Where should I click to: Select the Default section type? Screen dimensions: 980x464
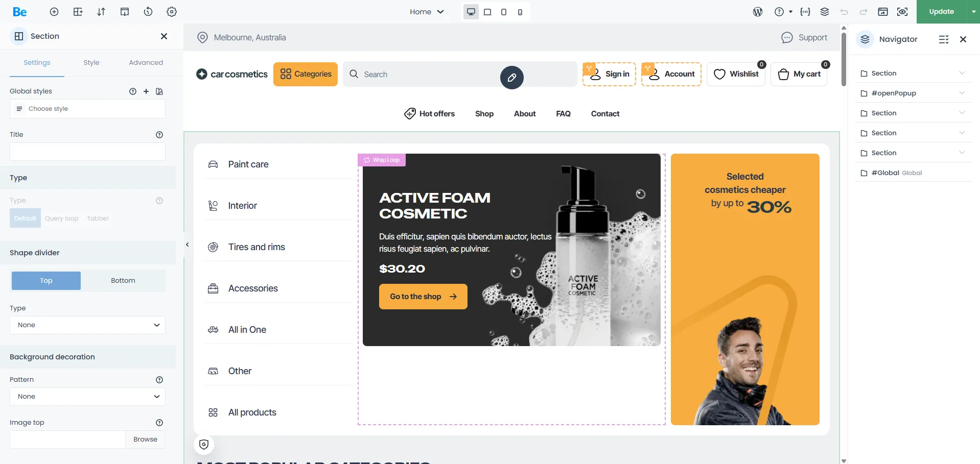click(x=25, y=218)
